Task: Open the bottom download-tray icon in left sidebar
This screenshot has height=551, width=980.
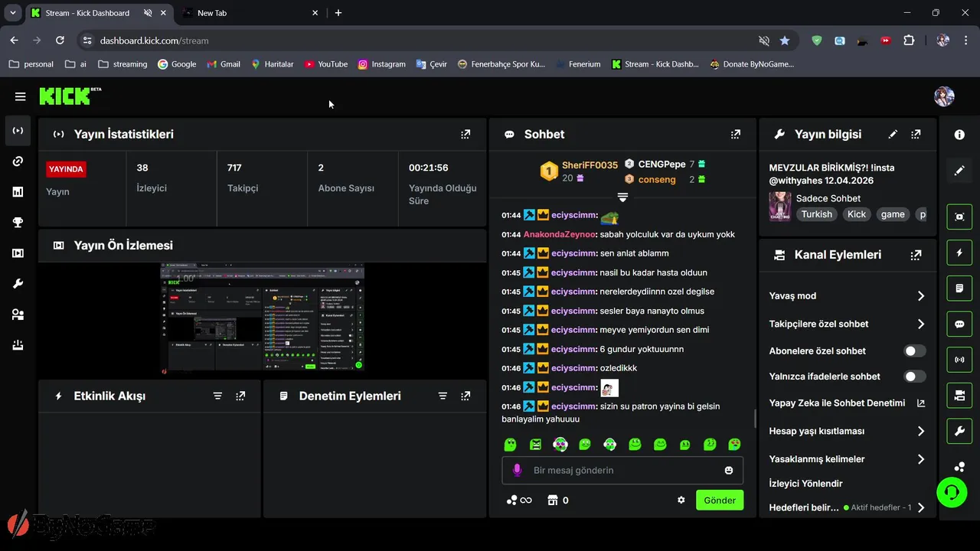Action: (x=18, y=345)
